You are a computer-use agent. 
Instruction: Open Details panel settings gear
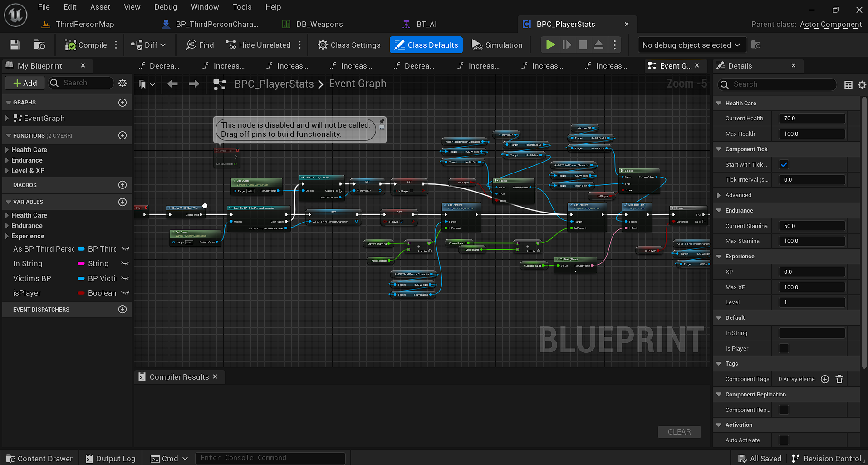coord(862,84)
